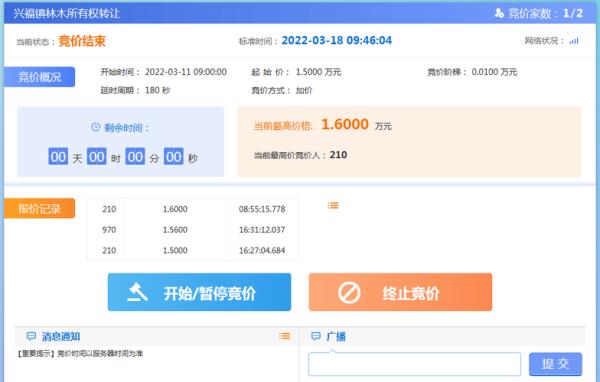600x382 pixels.
Task: Click the seconds countdown box
Action: point(174,156)
